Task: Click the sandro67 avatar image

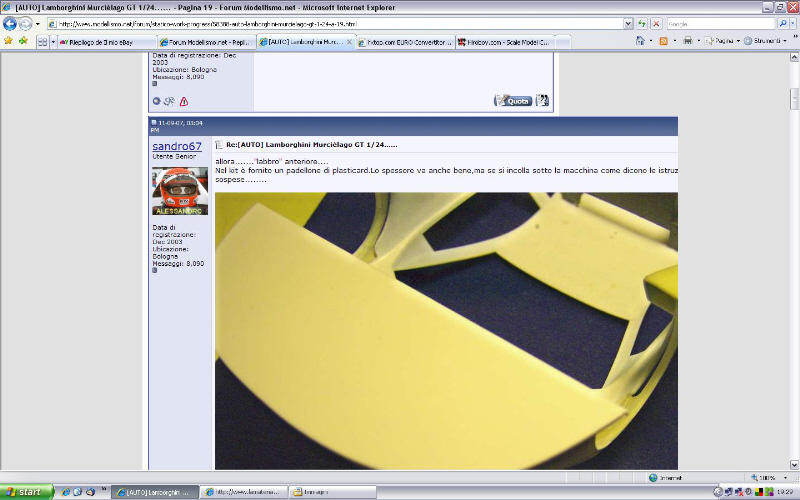Action: pos(180,191)
